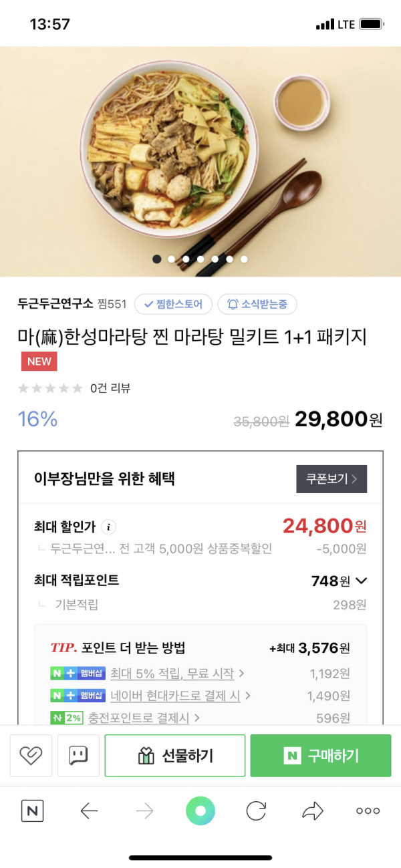This screenshot has height=868, width=401.
Task: Toggle the 찜한스토어 store favorite
Action: coord(173,304)
